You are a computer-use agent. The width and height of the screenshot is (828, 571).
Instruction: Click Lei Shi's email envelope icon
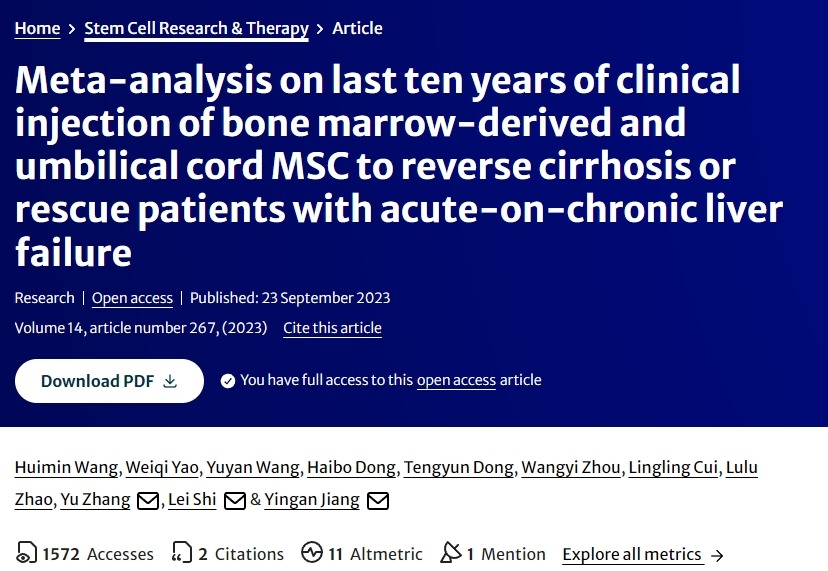[x=235, y=501]
